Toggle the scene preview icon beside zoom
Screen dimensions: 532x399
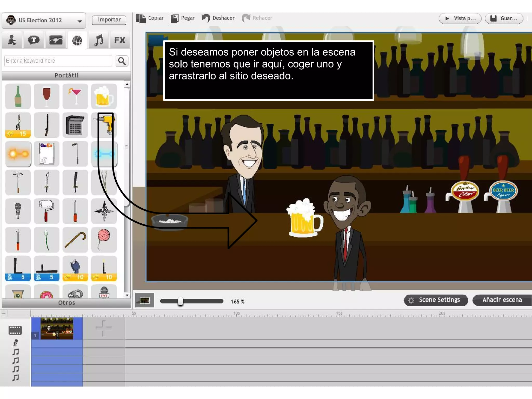tap(145, 301)
